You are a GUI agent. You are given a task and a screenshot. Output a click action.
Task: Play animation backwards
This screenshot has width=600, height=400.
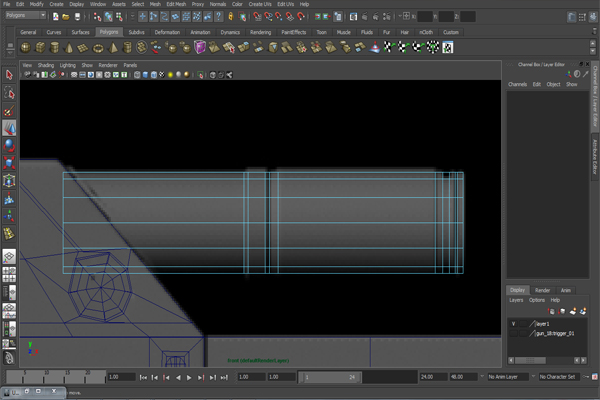click(x=178, y=377)
